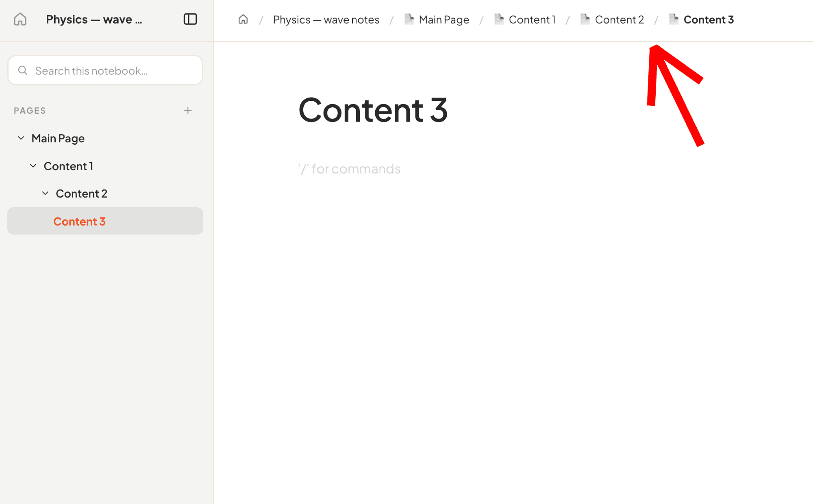Screen dimensions: 813x504
Task: Click the breadcrumb home icon
Action: pyautogui.click(x=243, y=19)
